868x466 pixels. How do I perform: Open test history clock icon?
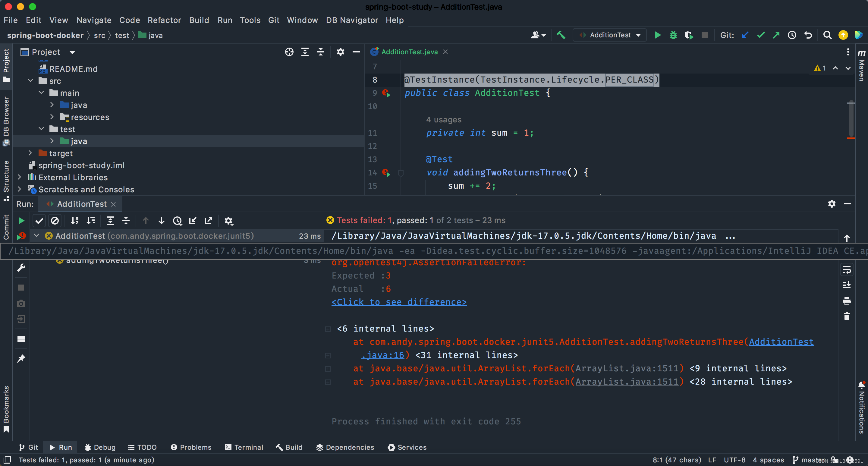click(x=177, y=221)
